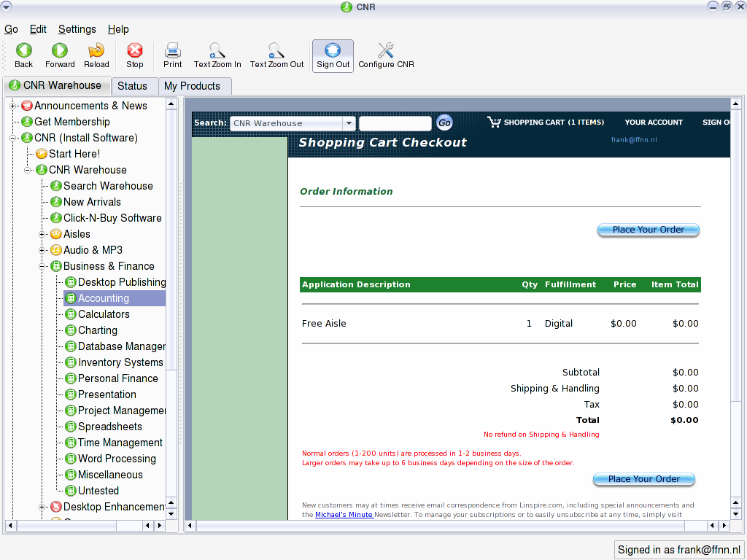Click the Forward toolbar icon
The image size is (747, 560).
click(x=60, y=50)
